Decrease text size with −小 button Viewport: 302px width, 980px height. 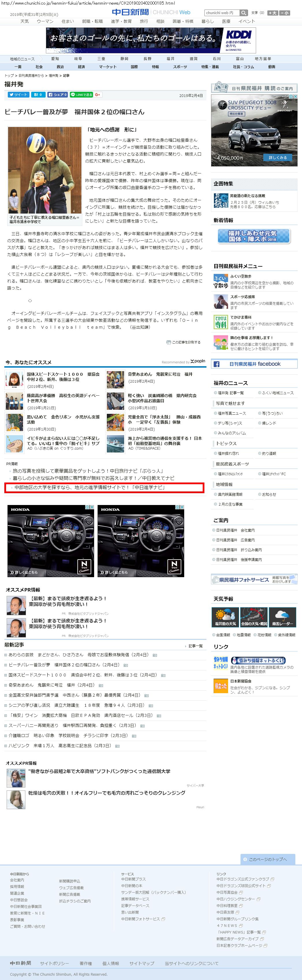pos(284,13)
